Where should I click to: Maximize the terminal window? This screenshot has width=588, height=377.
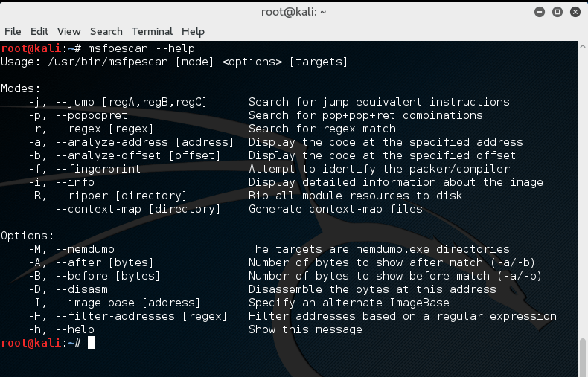(555, 11)
